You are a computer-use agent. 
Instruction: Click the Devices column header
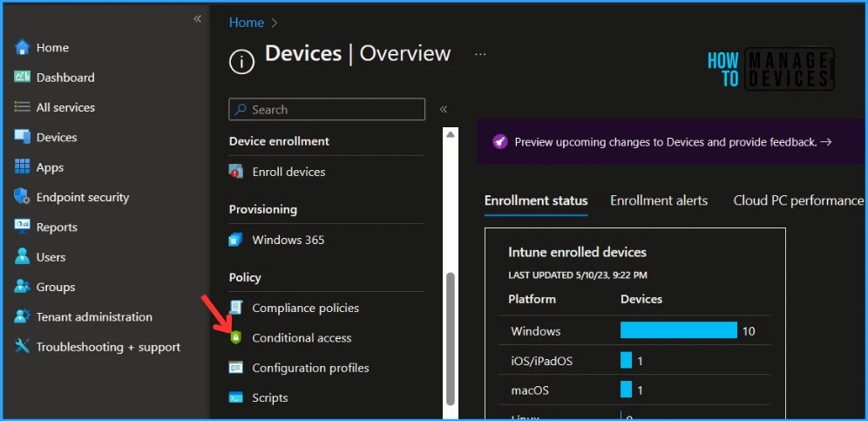[641, 299]
